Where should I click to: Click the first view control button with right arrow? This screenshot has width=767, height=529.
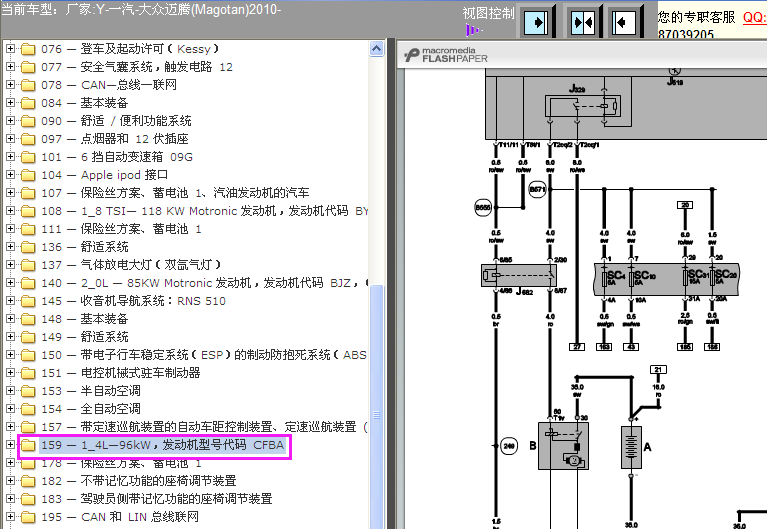539,20
